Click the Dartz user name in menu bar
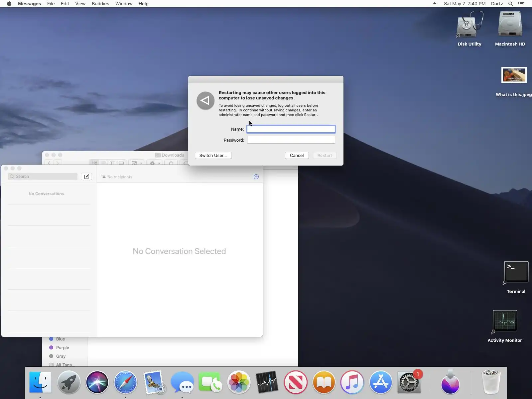 [497, 4]
